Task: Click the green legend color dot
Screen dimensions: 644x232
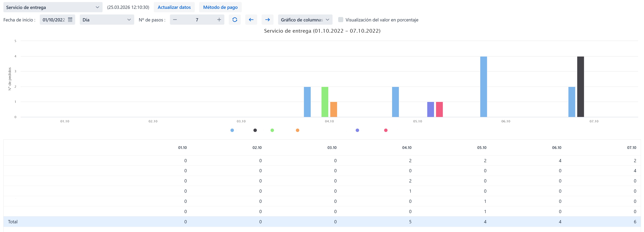Action: coord(272,130)
